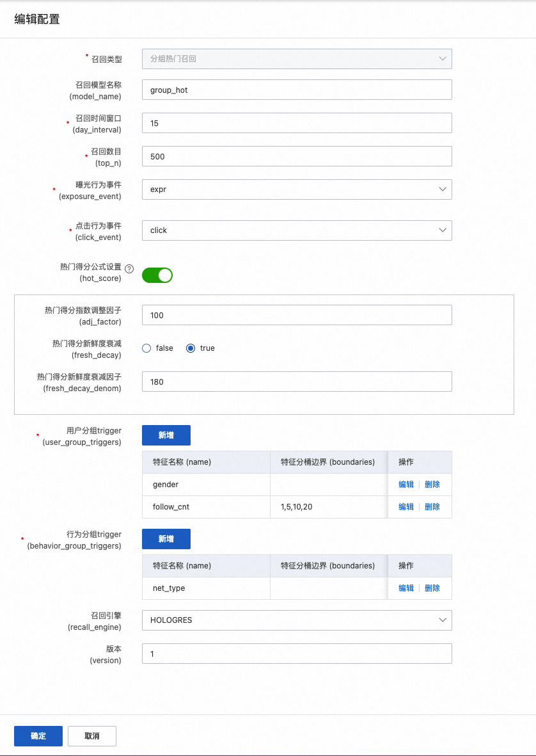Delete the gender trigger row
Viewport: 536px width, 756px height.
432,485
